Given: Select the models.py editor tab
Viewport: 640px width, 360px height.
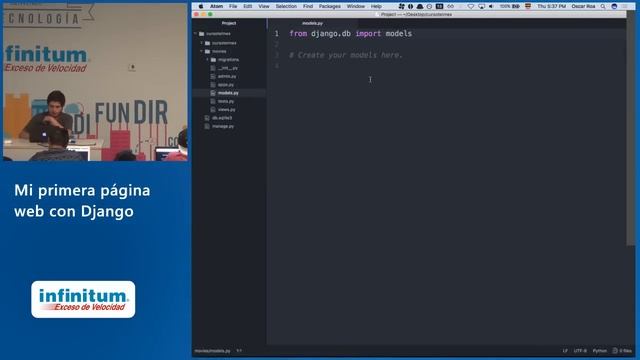Looking at the screenshot, I should pyautogui.click(x=313, y=23).
